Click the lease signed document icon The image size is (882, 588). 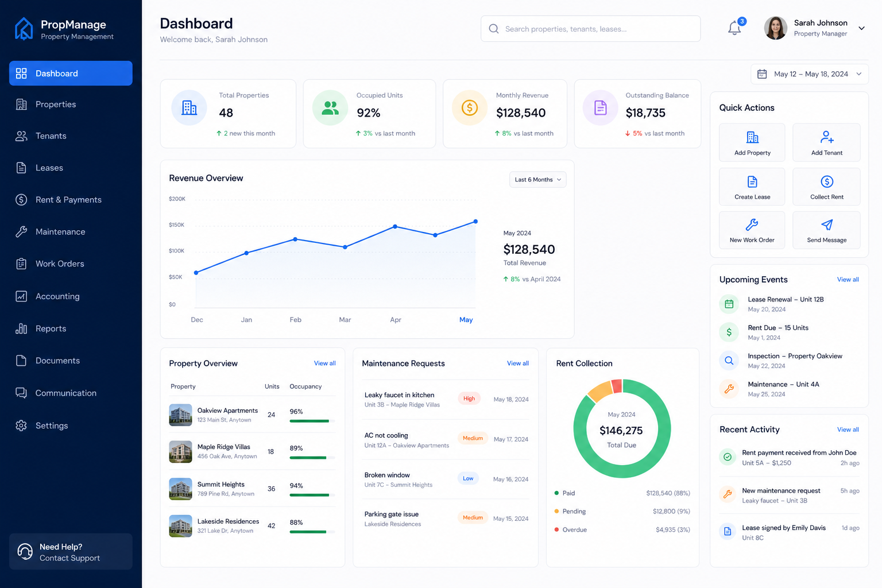(x=728, y=532)
